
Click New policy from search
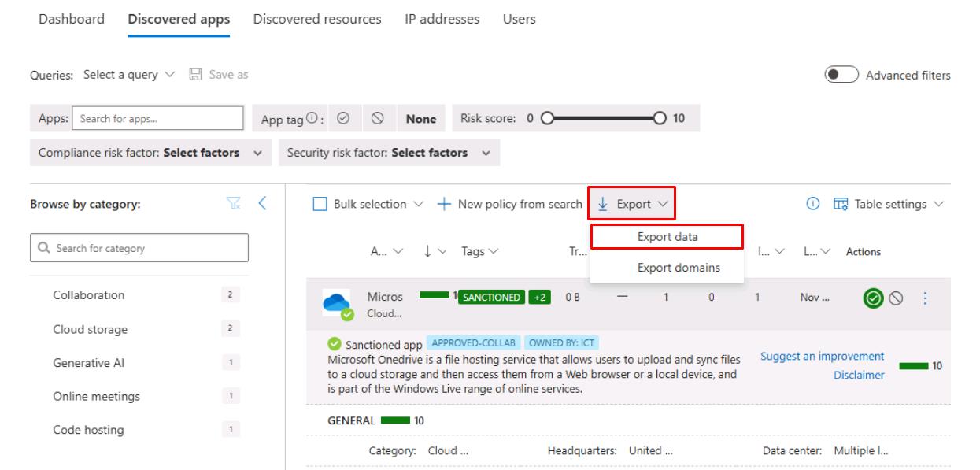(x=512, y=205)
